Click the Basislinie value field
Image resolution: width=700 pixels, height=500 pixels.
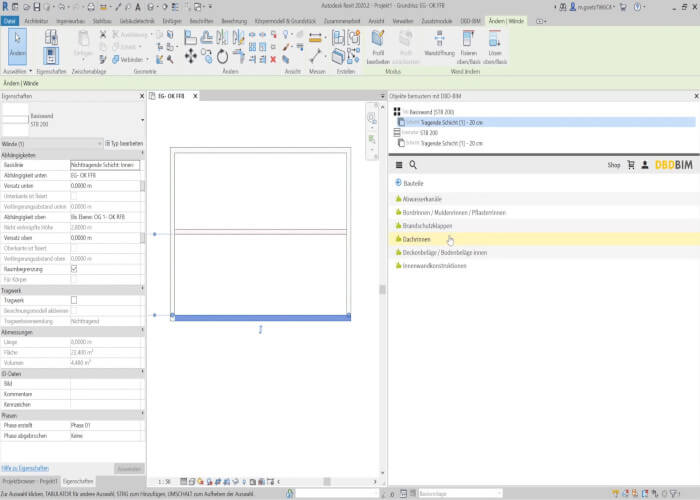105,165
